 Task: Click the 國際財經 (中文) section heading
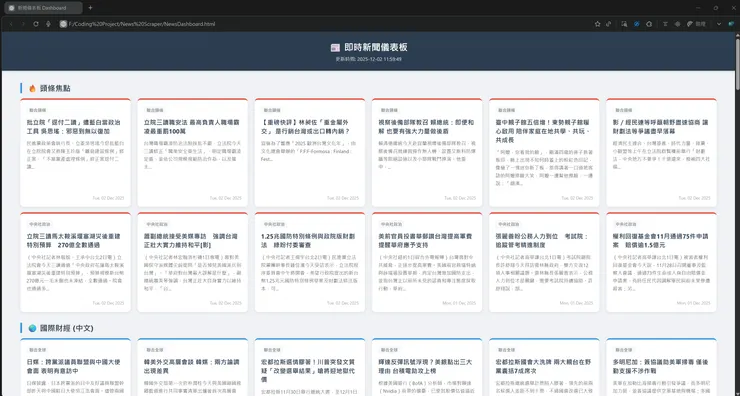click(x=67, y=328)
